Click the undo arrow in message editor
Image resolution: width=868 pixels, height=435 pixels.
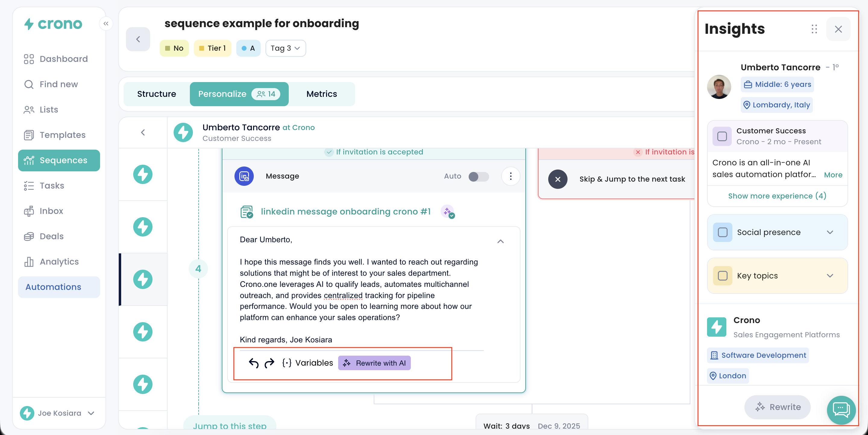point(253,363)
